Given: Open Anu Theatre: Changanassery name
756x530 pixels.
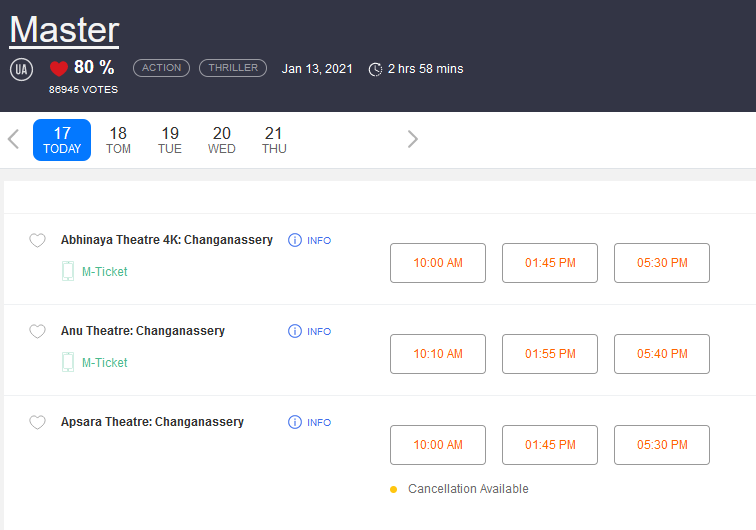Looking at the screenshot, I should (x=143, y=331).
